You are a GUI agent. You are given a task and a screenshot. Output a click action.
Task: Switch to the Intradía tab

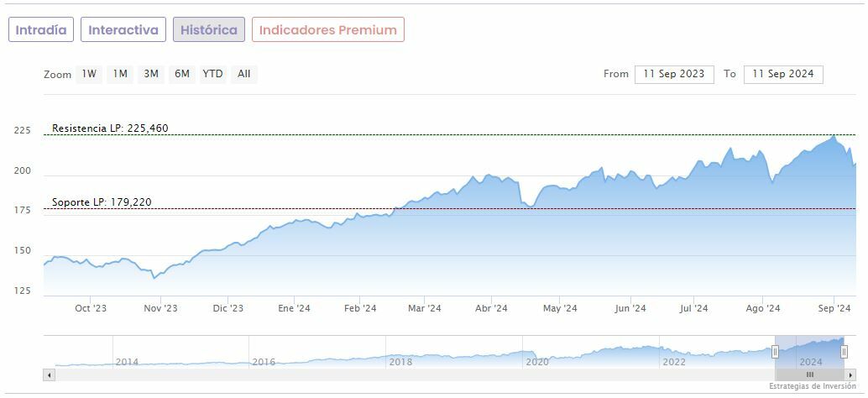[x=41, y=29]
